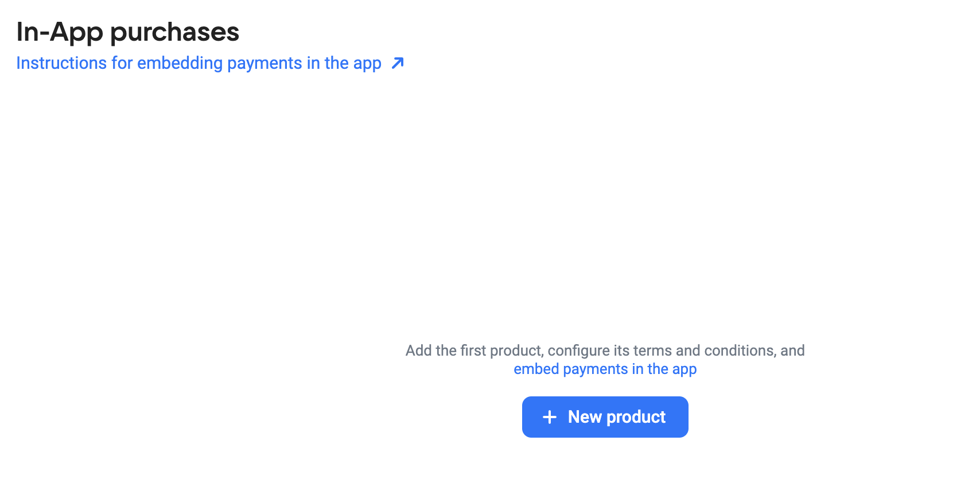Click the external-link arrow icon beside Instructions
Image resolution: width=980 pixels, height=491 pixels.
pos(398,63)
